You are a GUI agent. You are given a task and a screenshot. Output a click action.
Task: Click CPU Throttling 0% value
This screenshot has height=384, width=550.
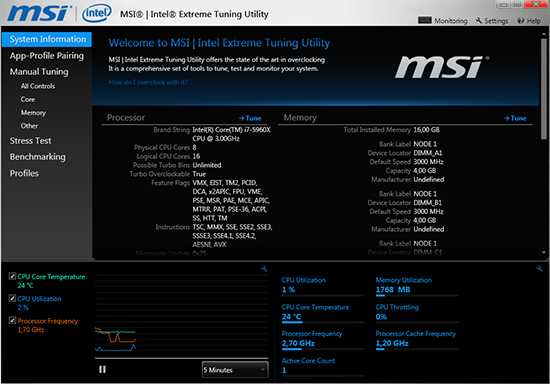tap(381, 317)
